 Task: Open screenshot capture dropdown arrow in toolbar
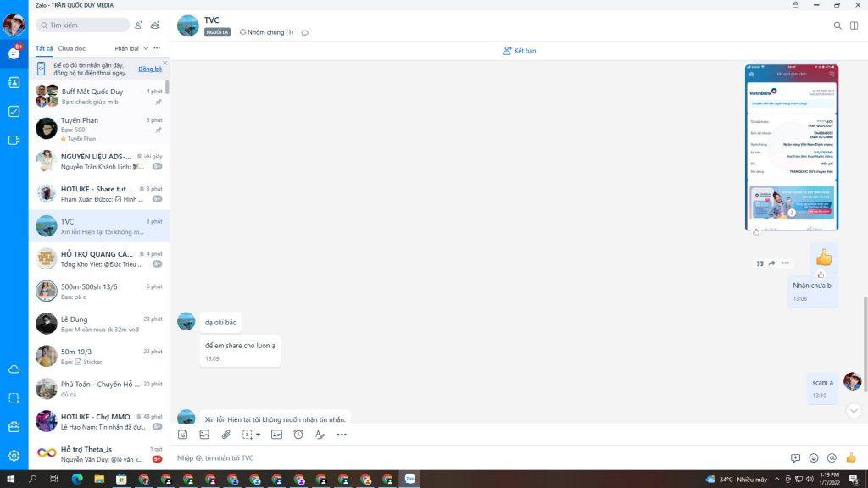(x=258, y=435)
